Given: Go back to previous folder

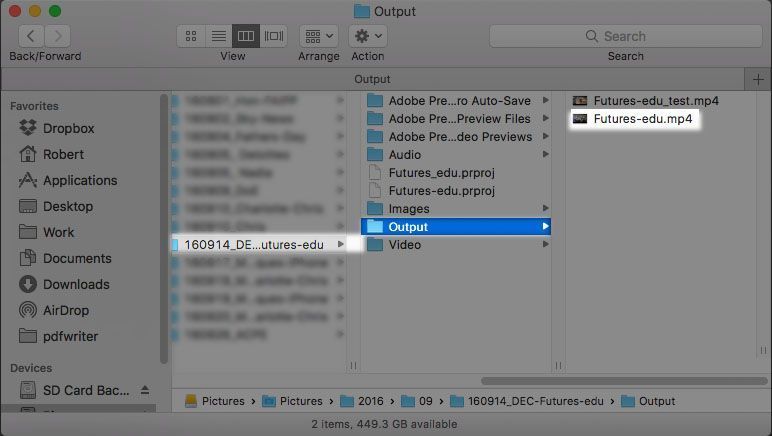Looking at the screenshot, I should coord(31,36).
